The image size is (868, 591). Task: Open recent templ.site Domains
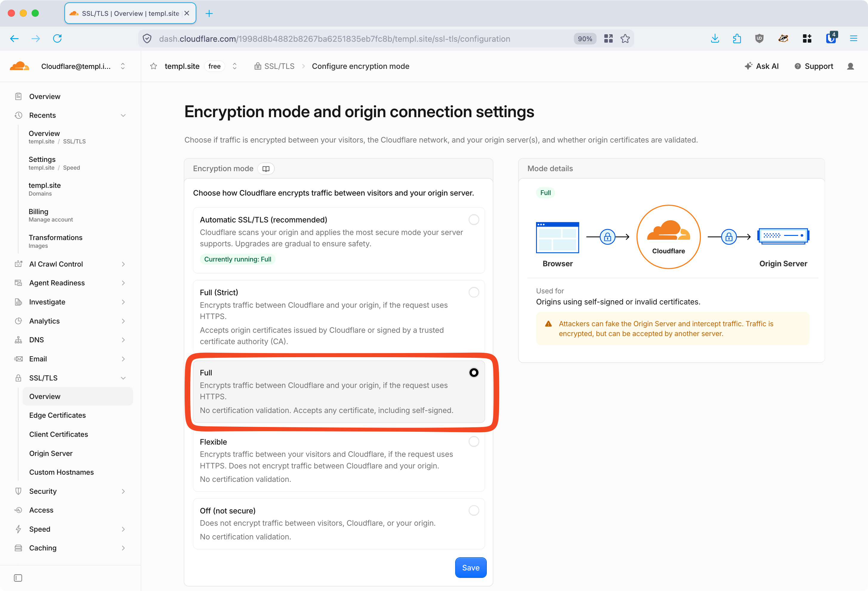point(44,189)
